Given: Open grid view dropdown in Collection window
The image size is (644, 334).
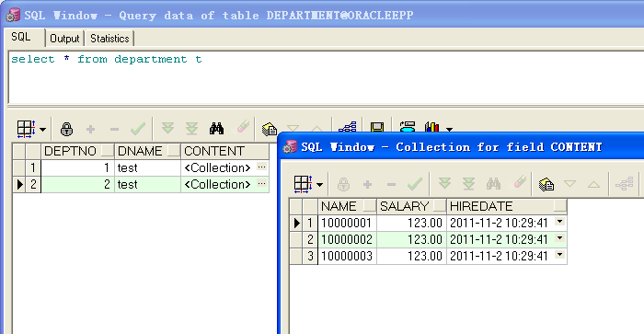Looking at the screenshot, I should tap(320, 184).
